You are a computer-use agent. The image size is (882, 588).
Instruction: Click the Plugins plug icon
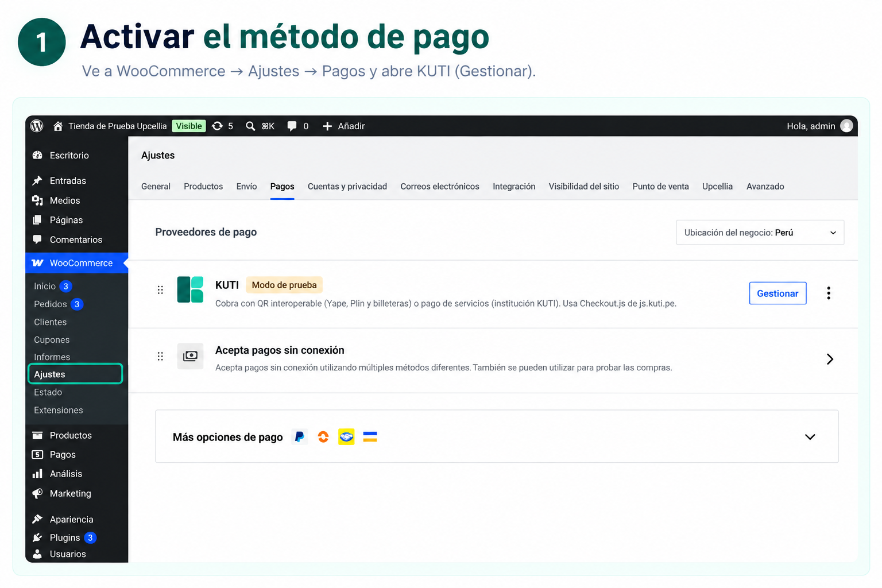(37, 537)
